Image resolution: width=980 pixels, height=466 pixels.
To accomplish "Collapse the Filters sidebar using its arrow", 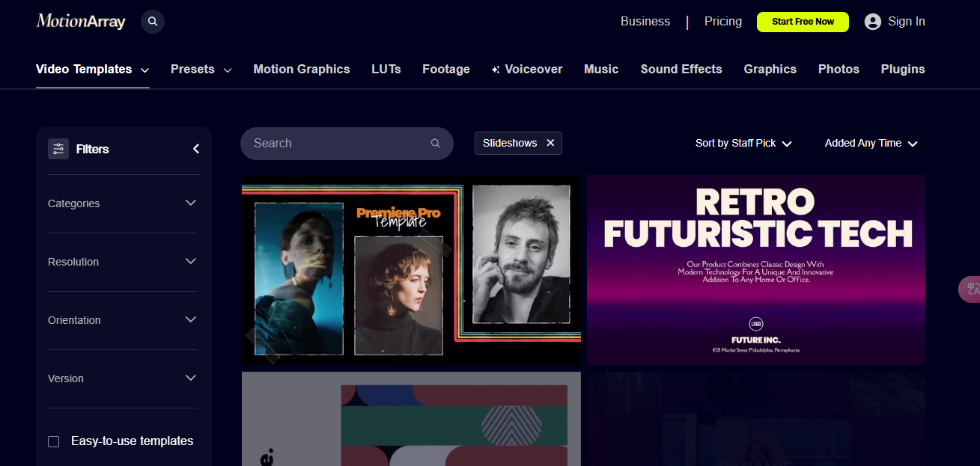I will (196, 148).
